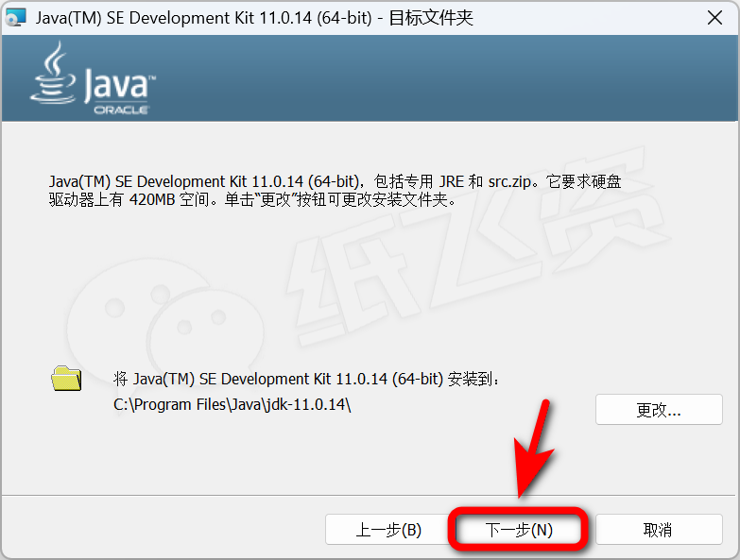Click the description line mentioning src.zip
This screenshot has width=740, height=560.
click(x=336, y=181)
